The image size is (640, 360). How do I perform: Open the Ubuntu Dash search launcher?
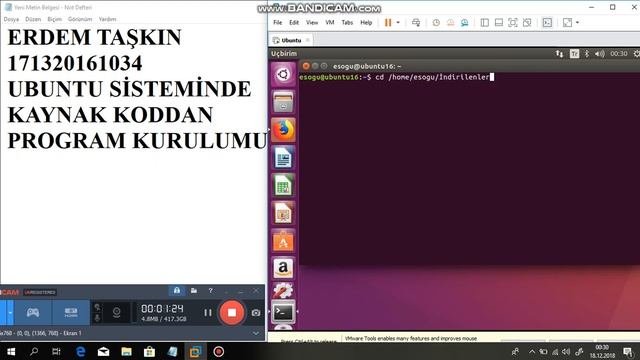tap(283, 75)
